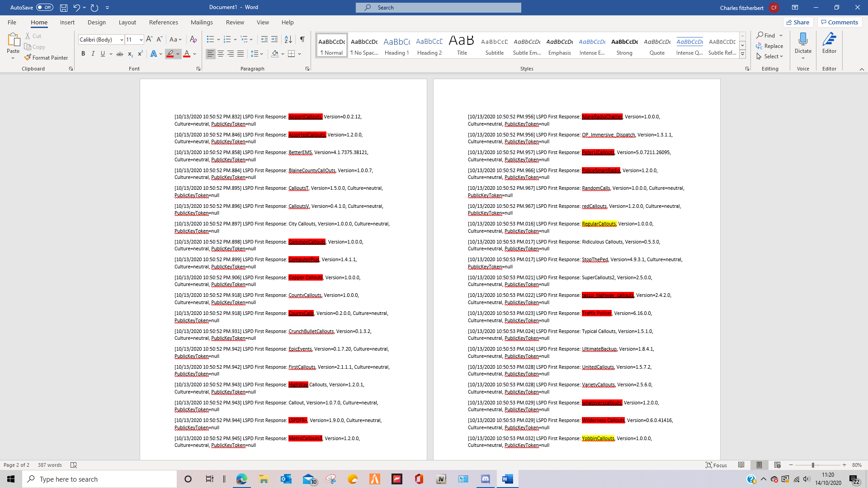
Task: Click the Replace button
Action: click(x=769, y=46)
